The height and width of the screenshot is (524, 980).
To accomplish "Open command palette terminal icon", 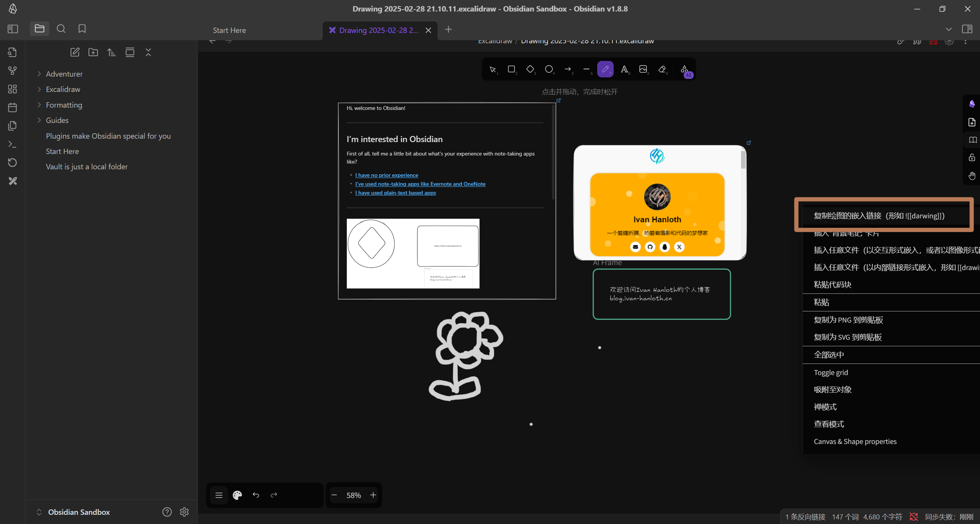I will coord(12,144).
